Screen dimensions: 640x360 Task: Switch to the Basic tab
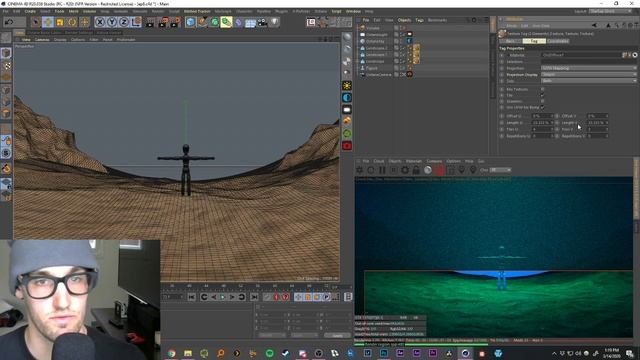(511, 41)
